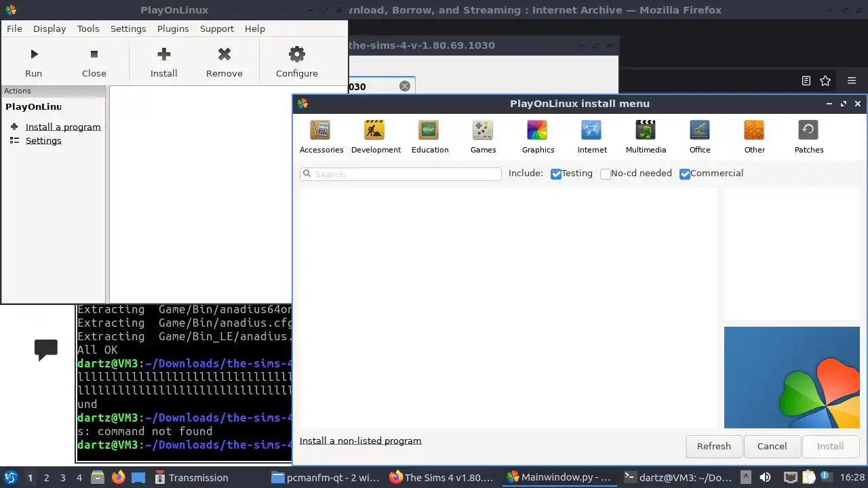Open the Accessories category

pos(321,136)
